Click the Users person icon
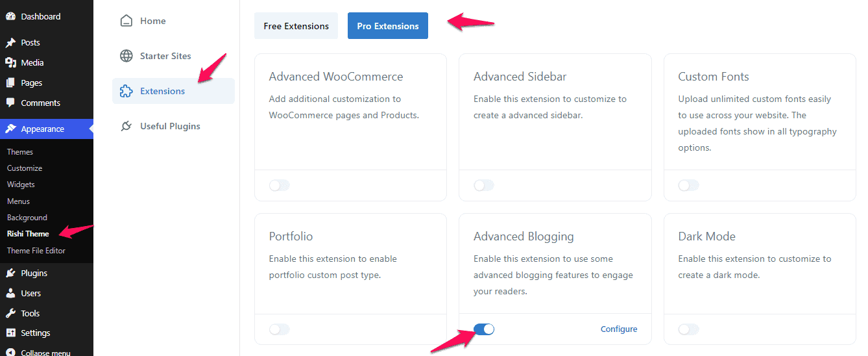The width and height of the screenshot is (868, 356). [x=10, y=294]
